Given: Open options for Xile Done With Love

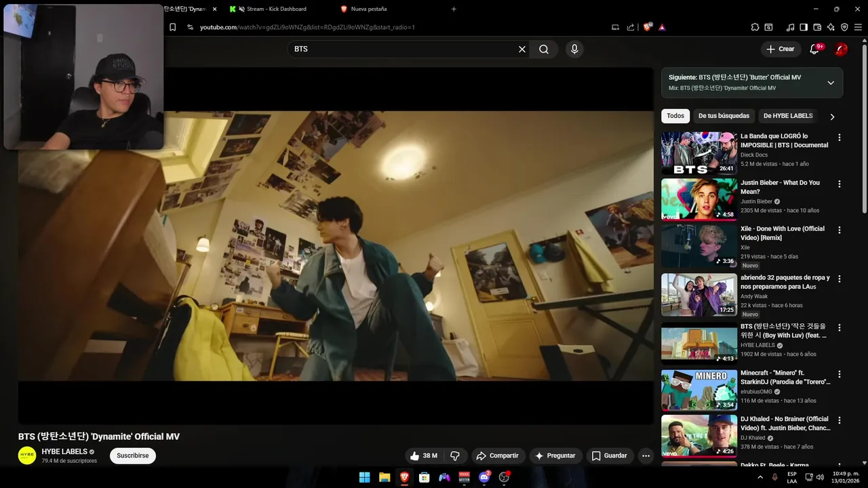Looking at the screenshot, I should tap(839, 230).
